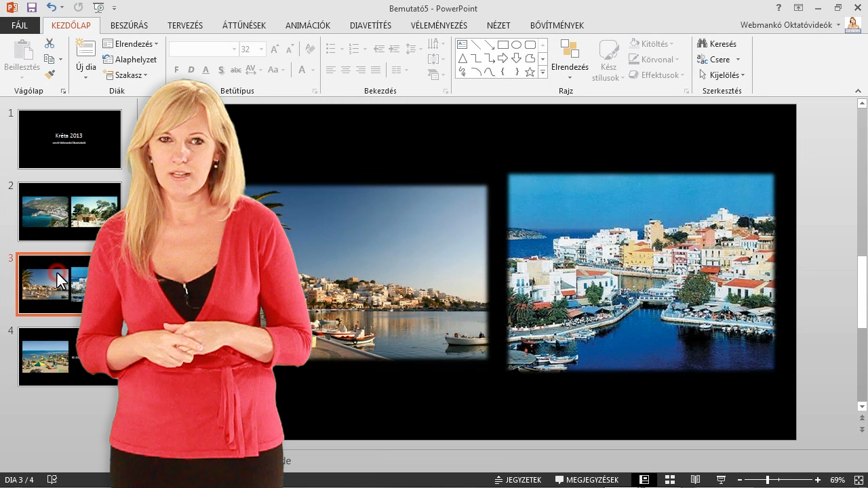Toggle the MEGJEGYZÉSEK comments pane
Screen dimensions: 868x488
tap(587, 480)
